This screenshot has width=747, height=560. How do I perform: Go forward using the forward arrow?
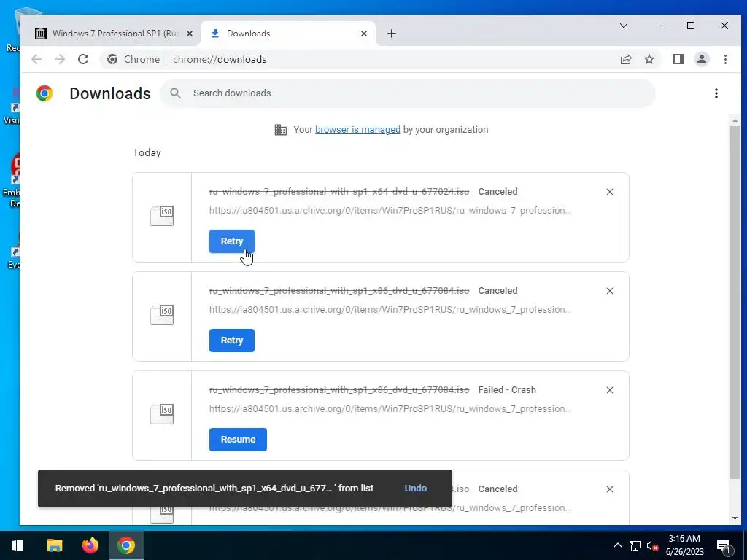[x=60, y=59]
